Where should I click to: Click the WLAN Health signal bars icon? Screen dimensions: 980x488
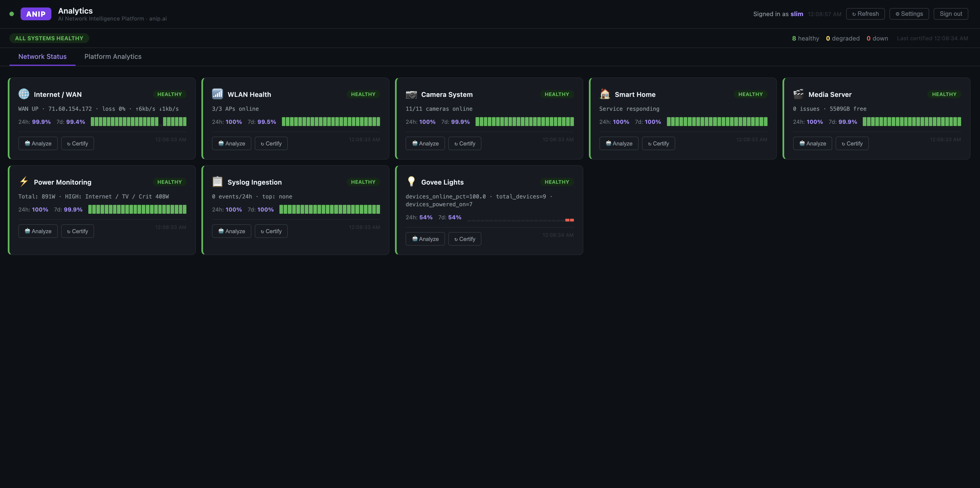coord(217,94)
